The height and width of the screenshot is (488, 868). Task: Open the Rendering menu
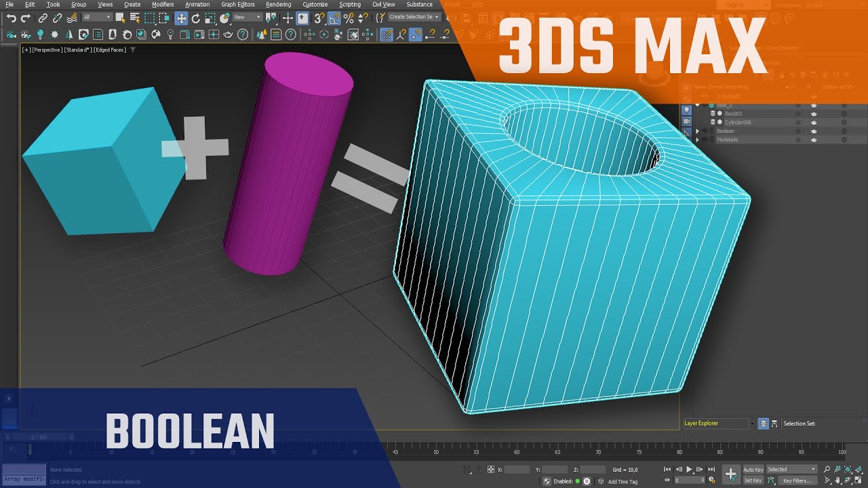coord(278,4)
